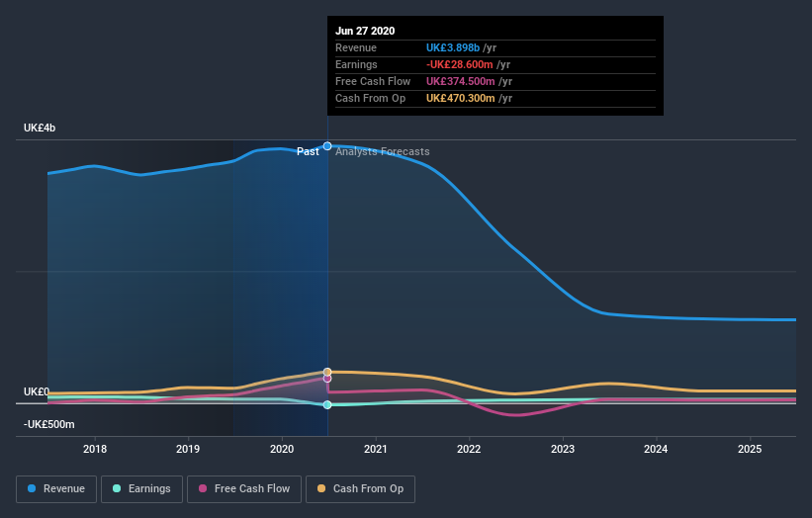Toggle the Earnings legend button

coord(141,489)
